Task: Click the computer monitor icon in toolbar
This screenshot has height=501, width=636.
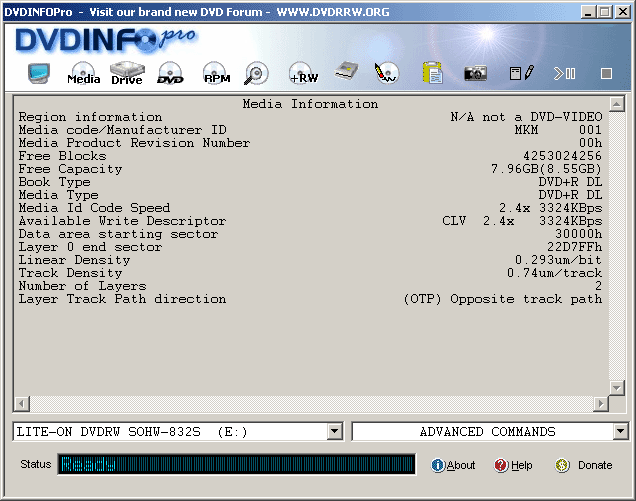Action: [x=39, y=73]
